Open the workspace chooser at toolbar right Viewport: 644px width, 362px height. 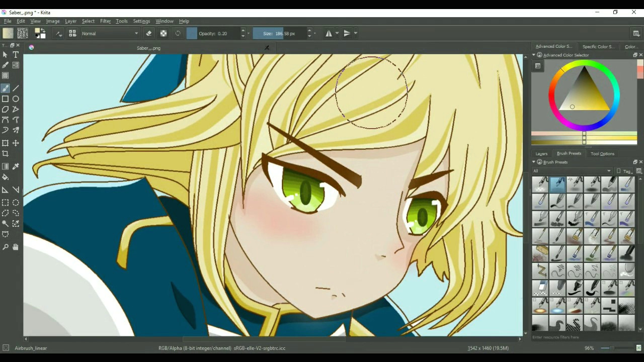[636, 33]
